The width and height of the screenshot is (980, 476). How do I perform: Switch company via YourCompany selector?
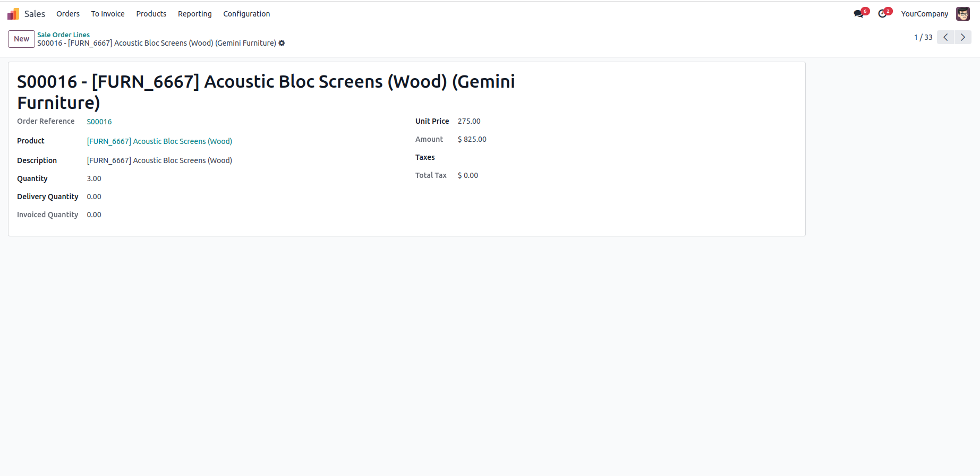[x=924, y=14]
